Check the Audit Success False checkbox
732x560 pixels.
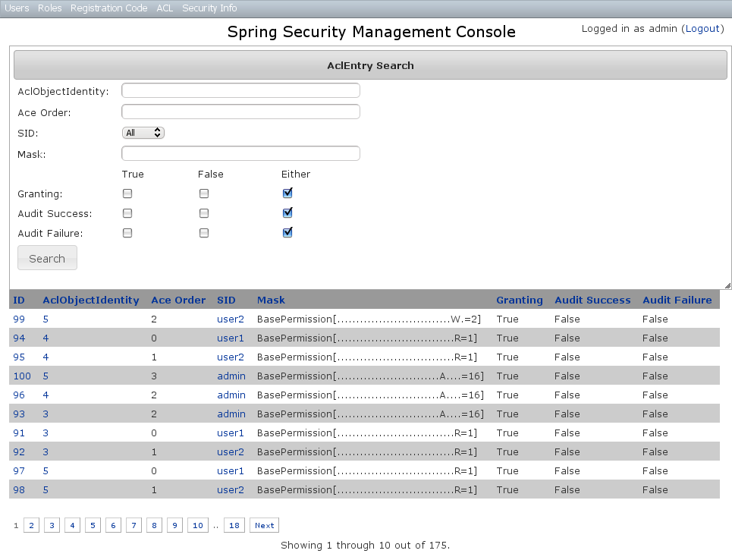[204, 213]
